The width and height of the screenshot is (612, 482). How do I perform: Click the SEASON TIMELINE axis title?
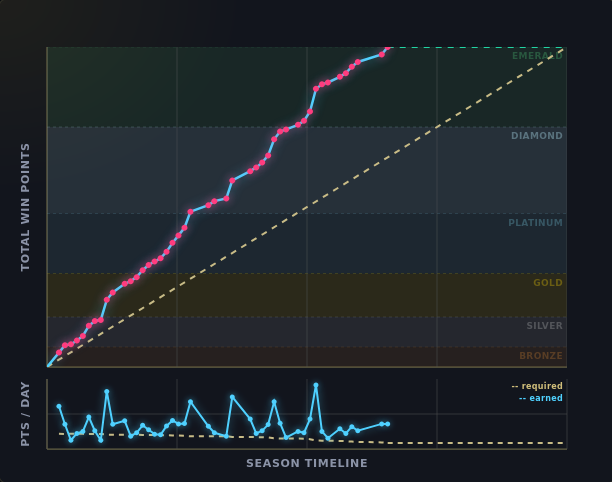307,463
